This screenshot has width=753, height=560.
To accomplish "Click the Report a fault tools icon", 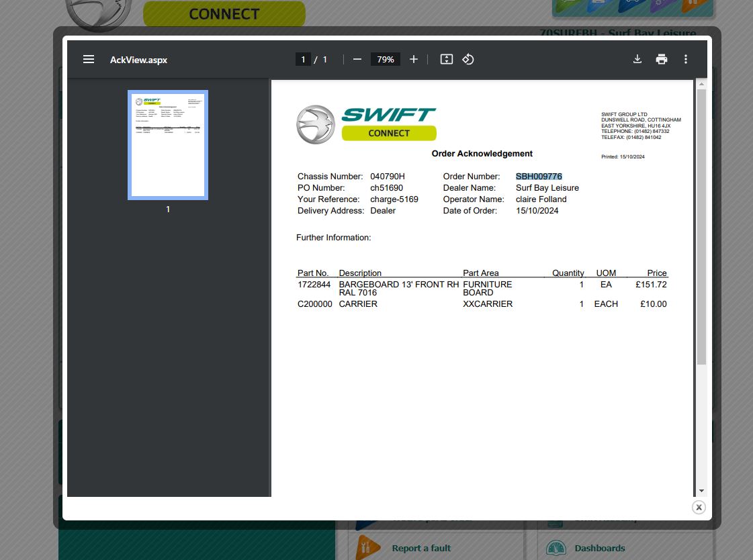I will tap(367, 547).
